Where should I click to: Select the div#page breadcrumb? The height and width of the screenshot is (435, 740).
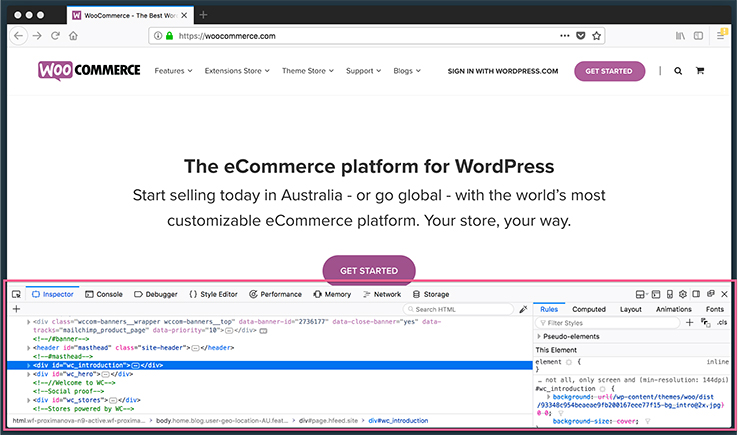(x=328, y=420)
